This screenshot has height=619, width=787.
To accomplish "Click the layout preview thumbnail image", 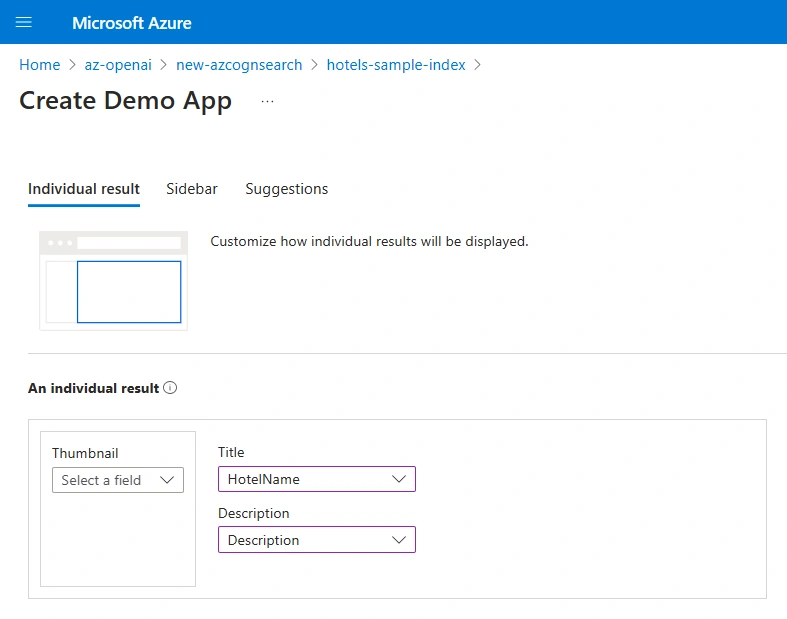I will click(x=113, y=280).
